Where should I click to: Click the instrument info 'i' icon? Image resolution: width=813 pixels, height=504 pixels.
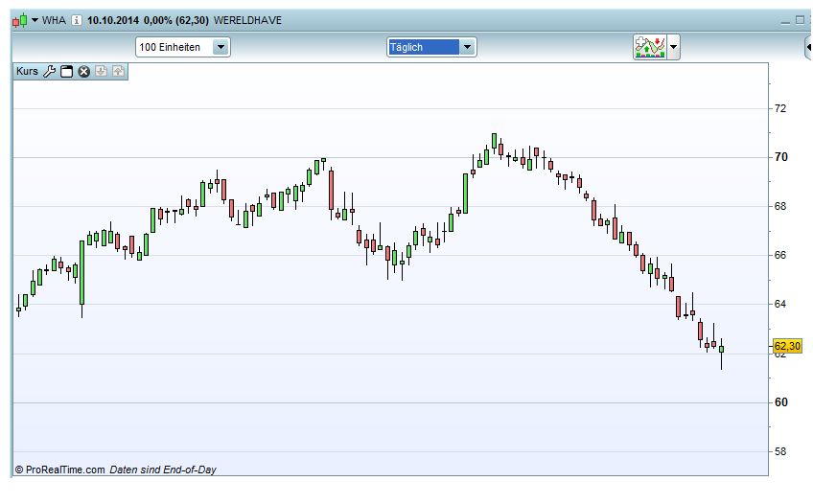77,20
